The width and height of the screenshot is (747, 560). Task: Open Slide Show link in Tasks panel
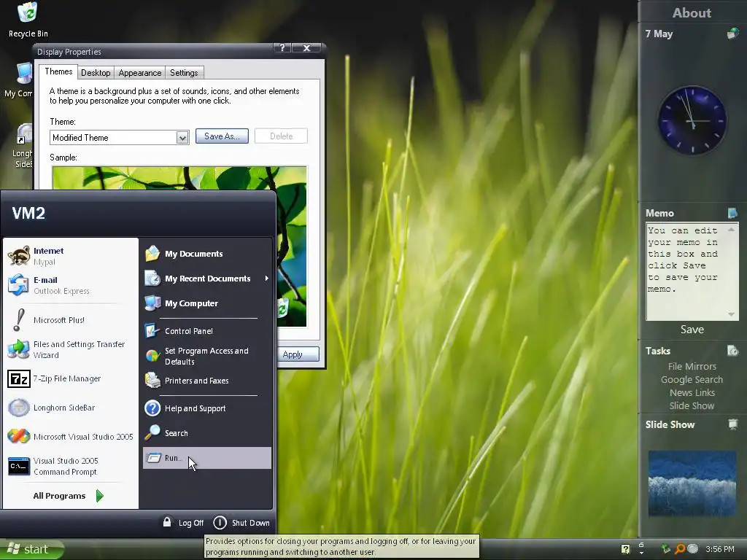pos(692,405)
